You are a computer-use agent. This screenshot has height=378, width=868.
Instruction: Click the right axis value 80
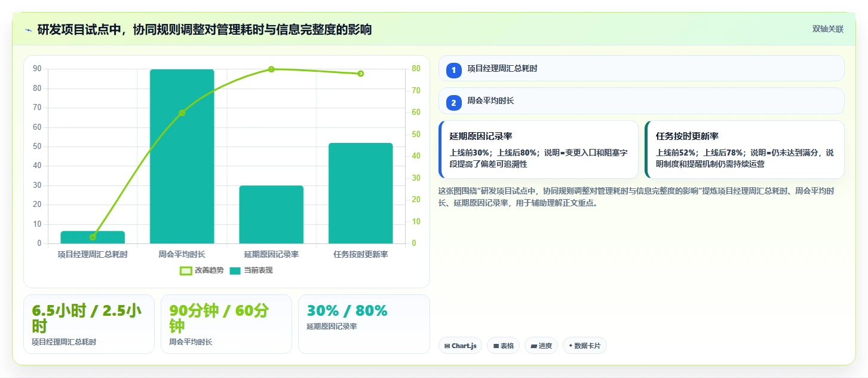click(416, 69)
